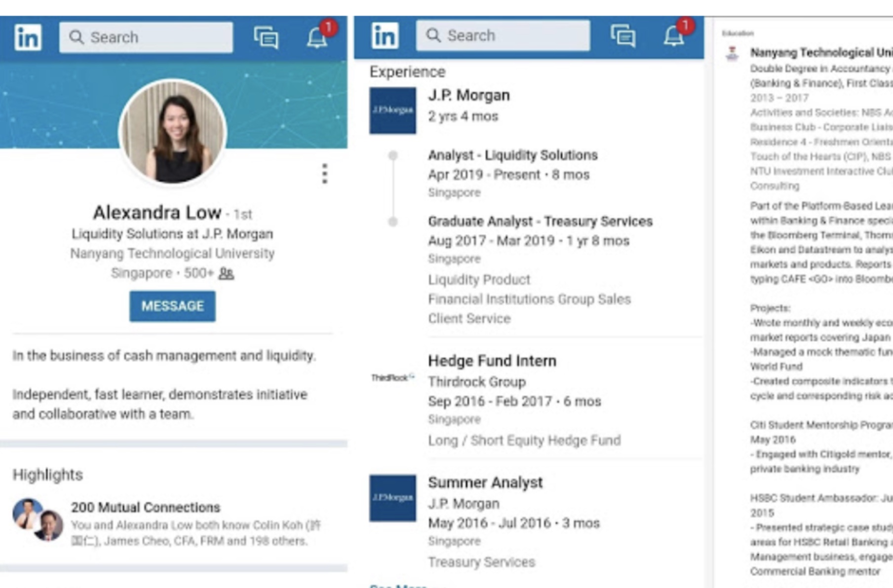Click 'Treasury Services' under Summer Analyst
The height and width of the screenshot is (588, 893).
pos(482,562)
